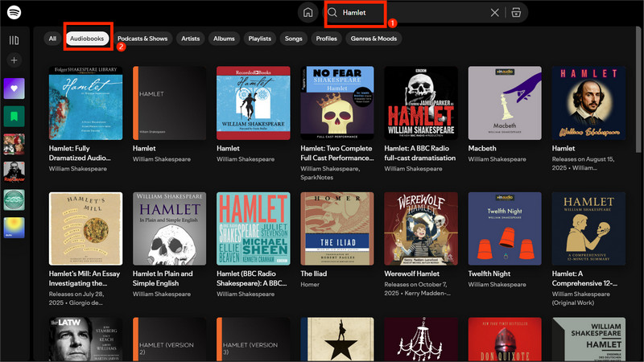This screenshot has height=362, width=644.
Task: Switch to Albums filter
Action: [224, 39]
